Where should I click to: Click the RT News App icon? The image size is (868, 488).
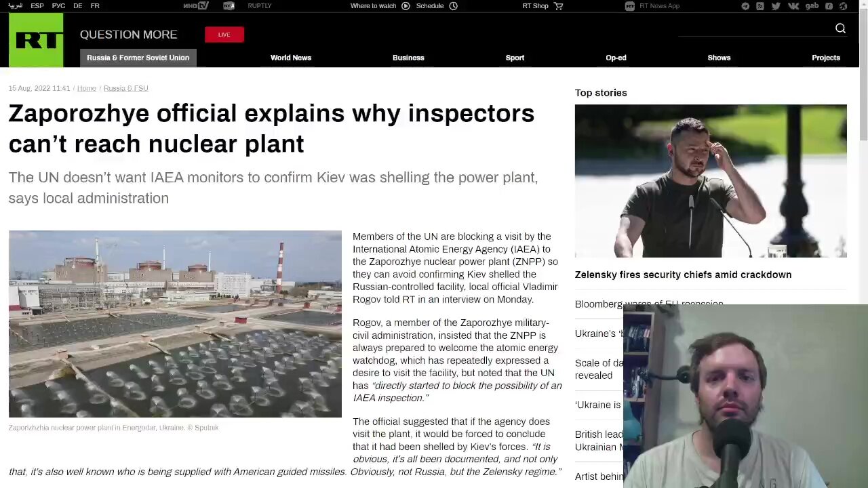tap(630, 6)
